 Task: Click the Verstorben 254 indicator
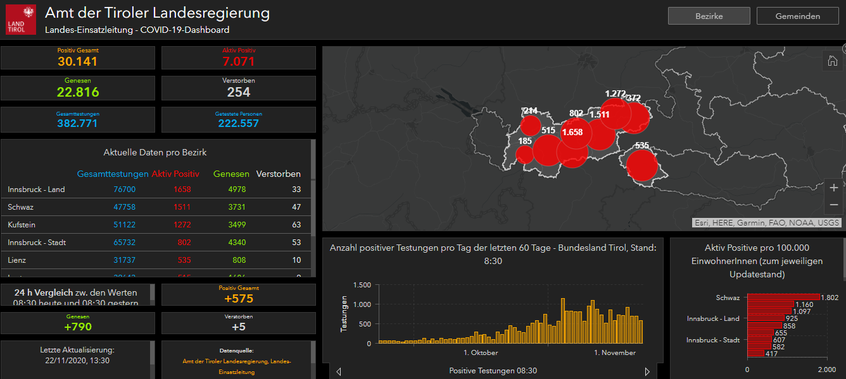(238, 88)
